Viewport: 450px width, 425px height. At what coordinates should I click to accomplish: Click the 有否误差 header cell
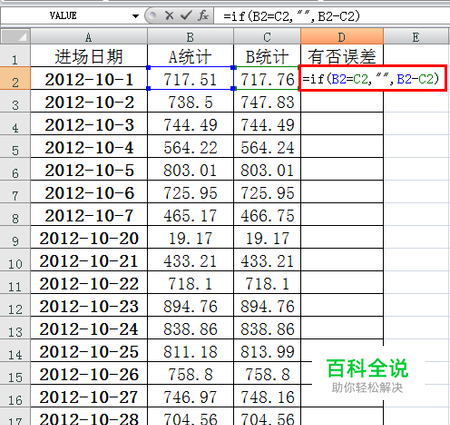[x=342, y=56]
